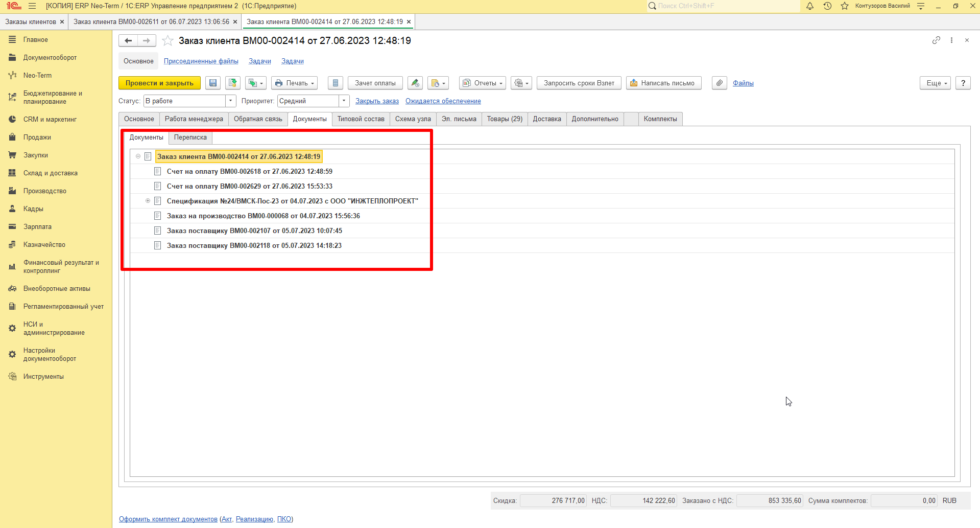This screenshot has height=528, width=980.
Task: Open help with the question mark button
Action: point(963,83)
